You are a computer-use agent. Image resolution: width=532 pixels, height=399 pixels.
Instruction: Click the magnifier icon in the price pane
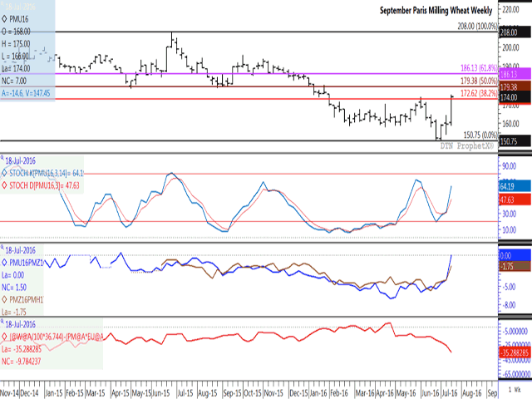pos(2,5)
